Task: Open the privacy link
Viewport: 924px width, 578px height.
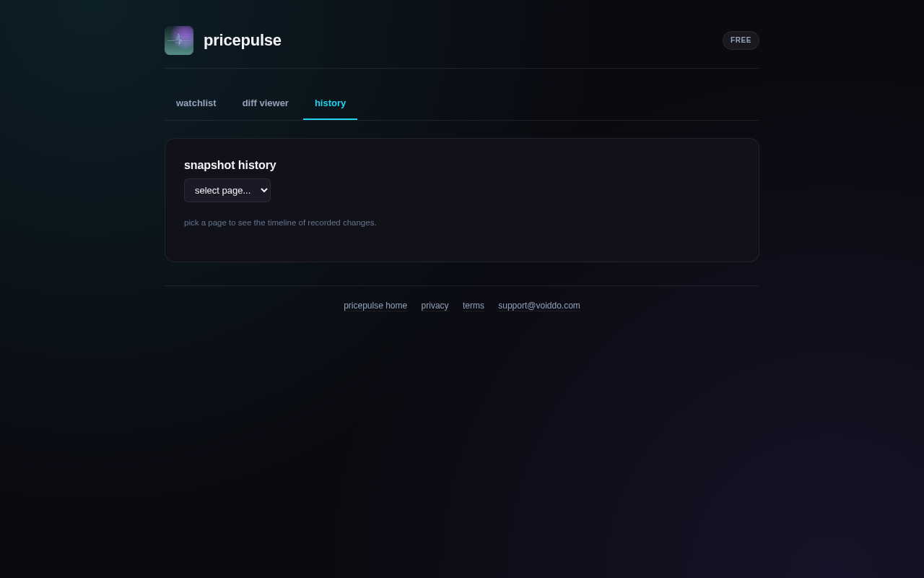Action: coord(435,306)
